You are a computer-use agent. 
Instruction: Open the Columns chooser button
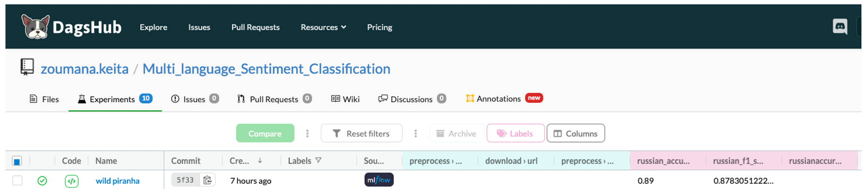click(x=575, y=133)
